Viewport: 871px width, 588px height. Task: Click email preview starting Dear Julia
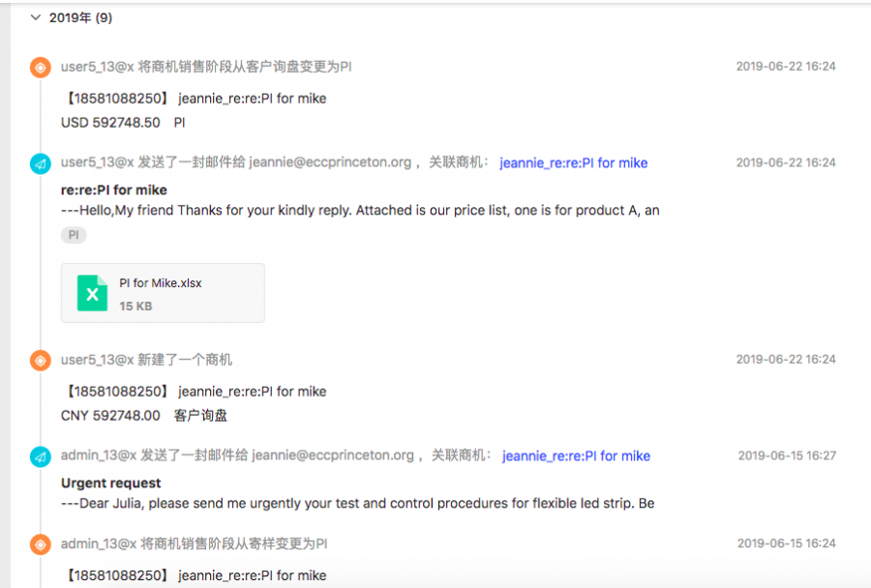coord(358,504)
